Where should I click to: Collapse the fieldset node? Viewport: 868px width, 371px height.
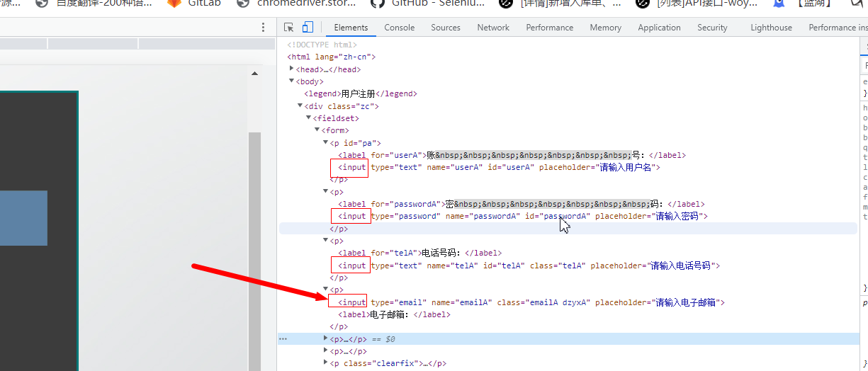308,118
